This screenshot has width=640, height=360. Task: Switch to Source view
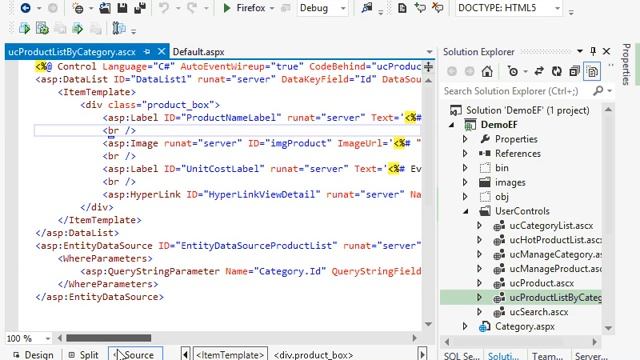tap(135, 354)
